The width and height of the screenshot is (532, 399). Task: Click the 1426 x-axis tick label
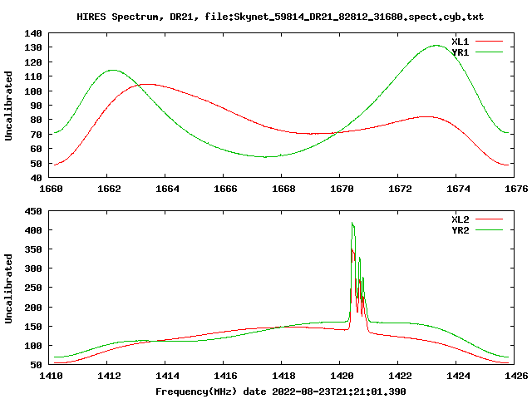tap(516, 376)
